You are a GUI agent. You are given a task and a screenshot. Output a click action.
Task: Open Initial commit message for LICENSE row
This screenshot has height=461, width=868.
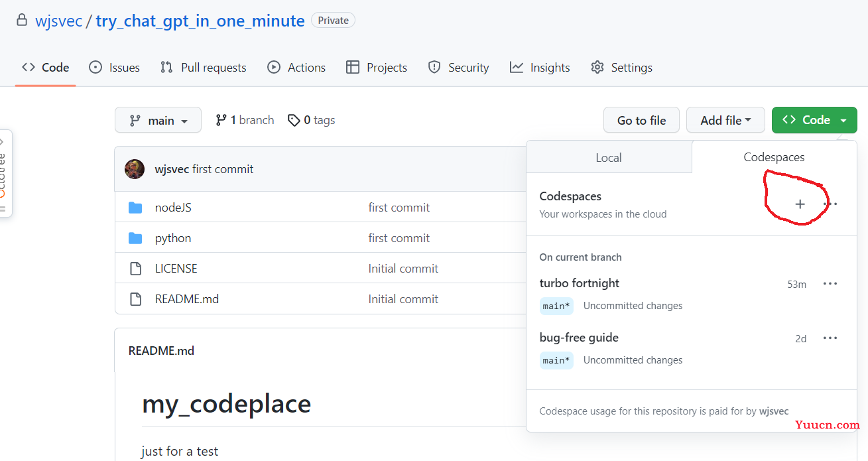click(403, 269)
